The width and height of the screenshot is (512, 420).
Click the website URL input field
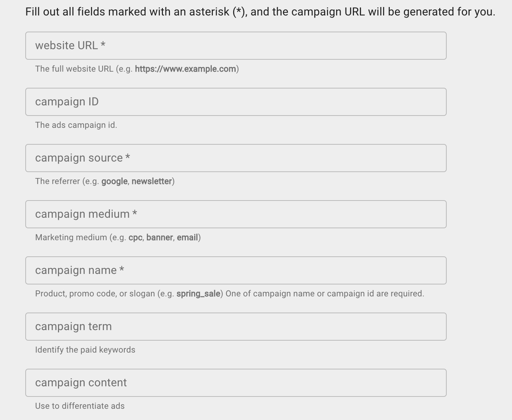pos(235,45)
